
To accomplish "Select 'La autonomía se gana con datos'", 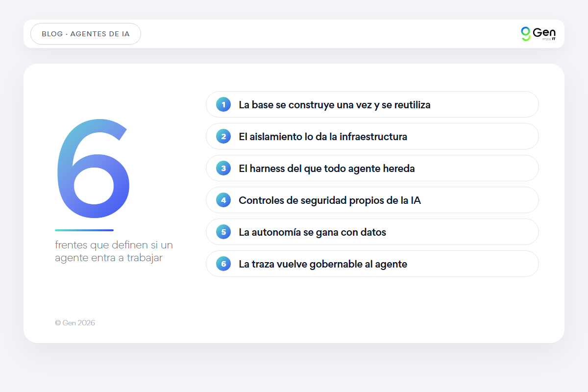I will point(372,232).
